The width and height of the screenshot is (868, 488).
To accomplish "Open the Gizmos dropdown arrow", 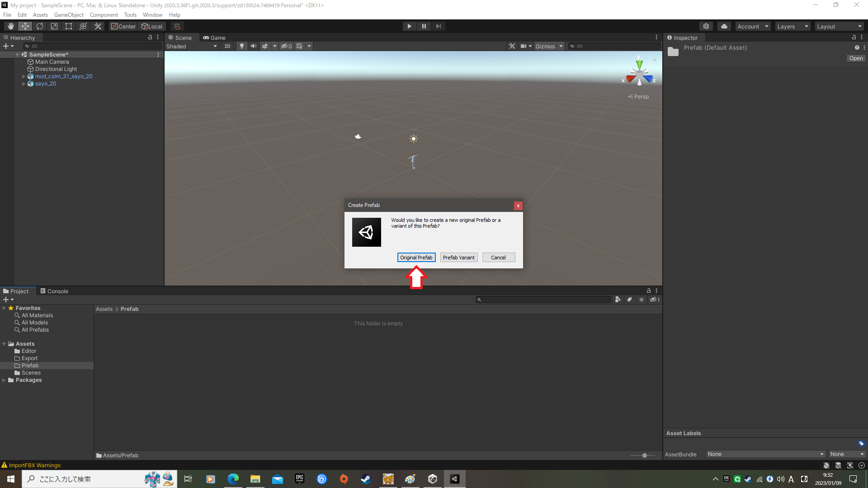I will tap(561, 46).
